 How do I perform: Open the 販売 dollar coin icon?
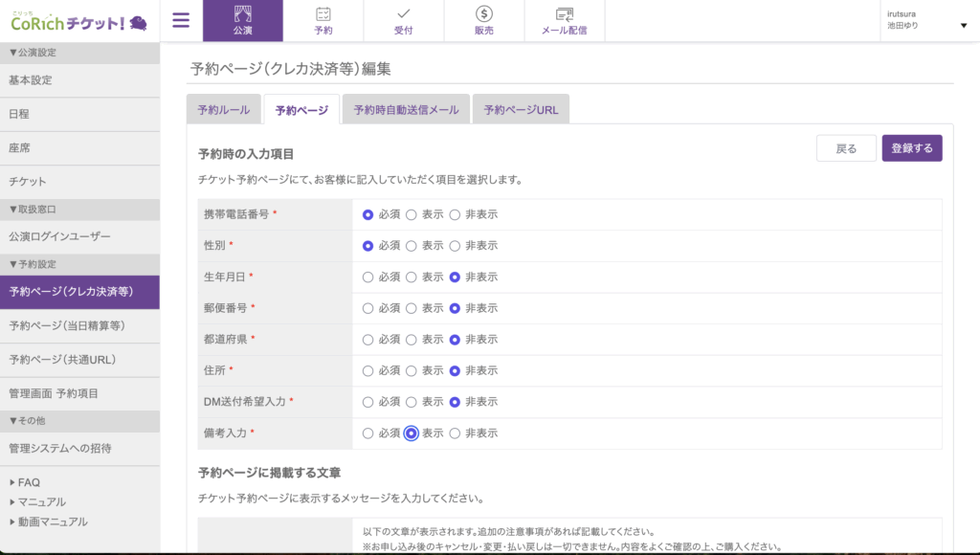click(484, 20)
